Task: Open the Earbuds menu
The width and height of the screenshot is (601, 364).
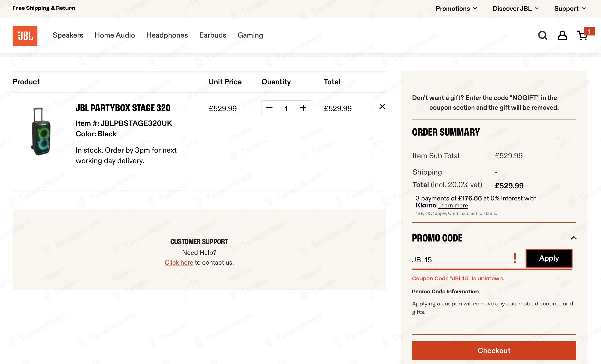Action: tap(213, 35)
